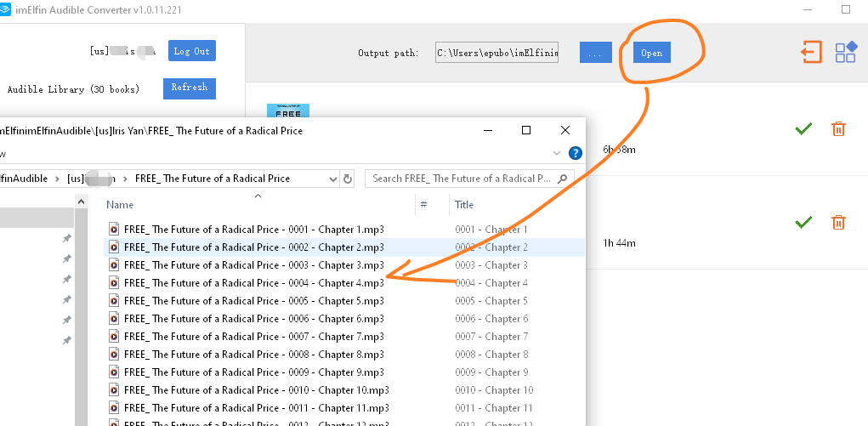The image size is (868, 426).
Task: Click the last pin icon in navigation pane
Action: [x=66, y=339]
